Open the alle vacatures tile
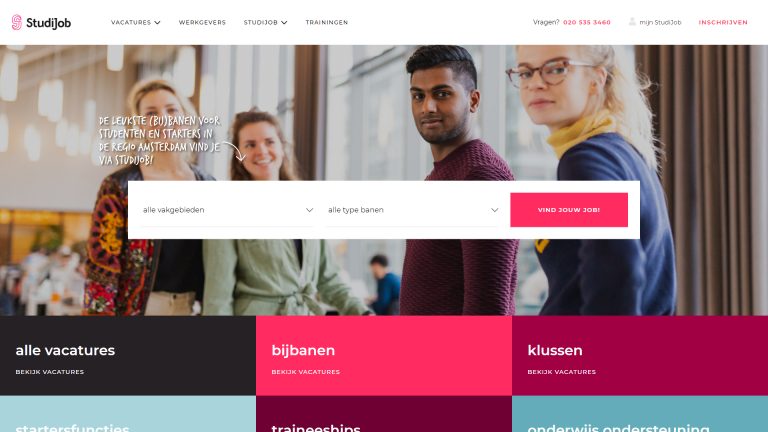768x432 pixels. (128, 356)
